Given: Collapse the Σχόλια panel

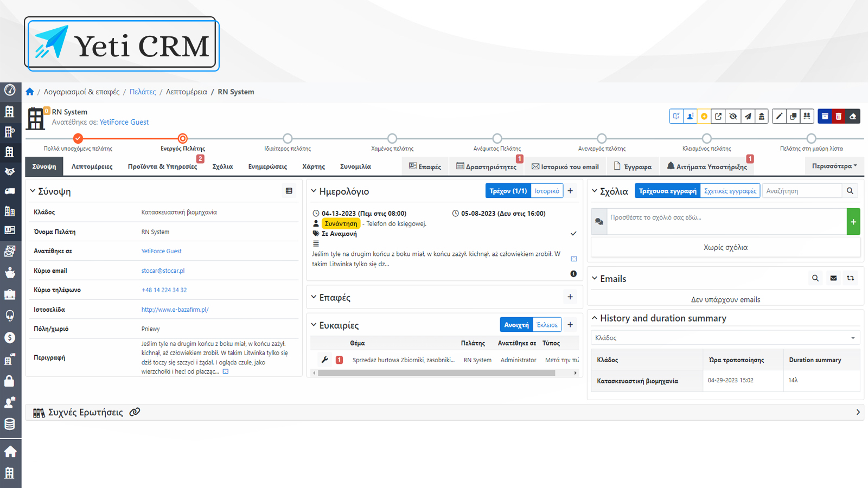Looking at the screenshot, I should pyautogui.click(x=595, y=191).
